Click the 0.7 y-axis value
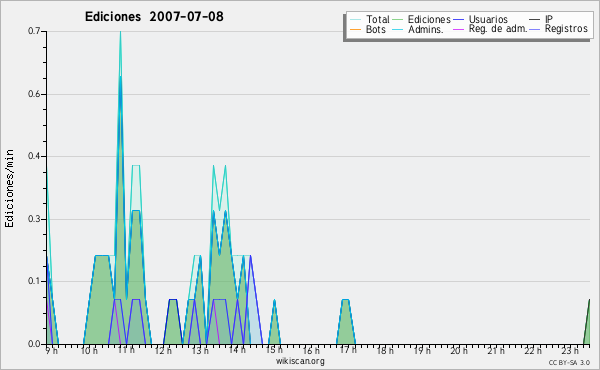The image size is (600, 370). click(x=34, y=31)
